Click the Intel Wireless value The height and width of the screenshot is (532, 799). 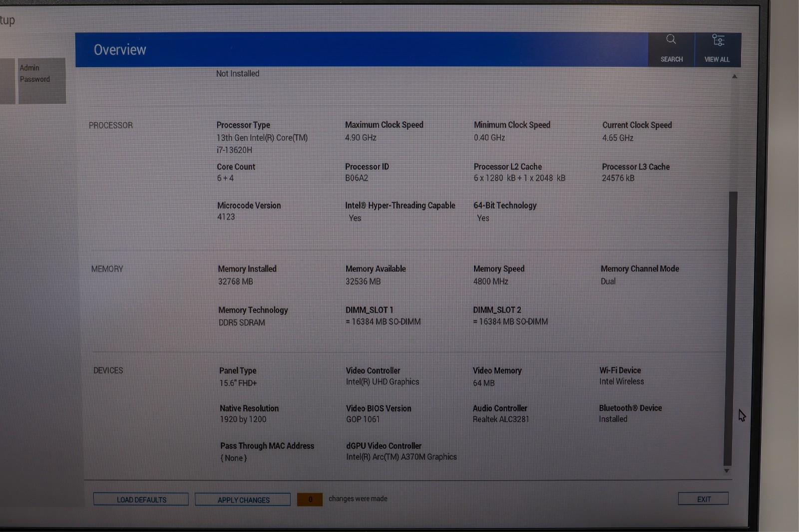click(622, 381)
